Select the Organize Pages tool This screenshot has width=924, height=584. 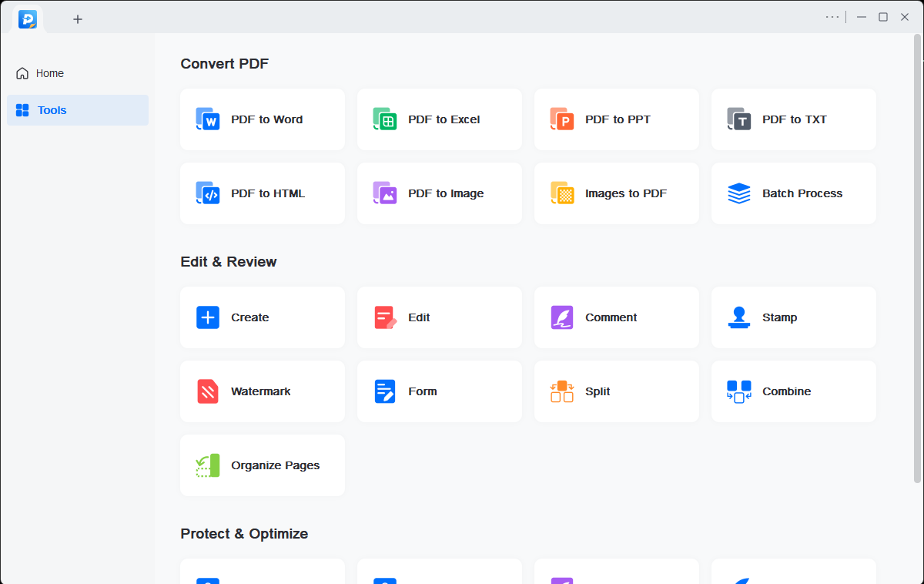(262, 465)
